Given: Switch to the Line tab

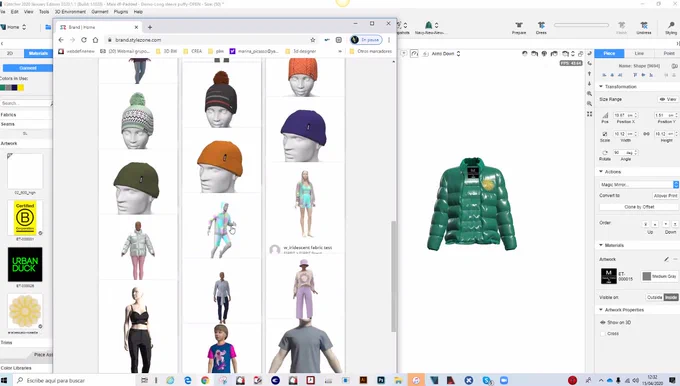Looking at the screenshot, I should click(639, 53).
